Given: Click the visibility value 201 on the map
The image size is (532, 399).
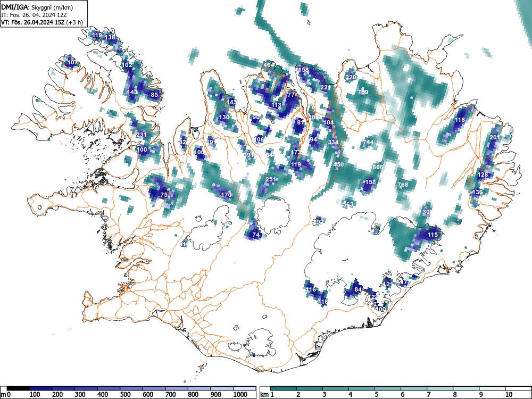Looking at the screenshot, I should point(495,137).
